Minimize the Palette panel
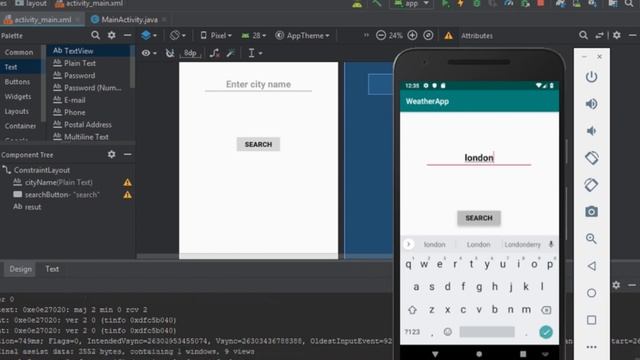The image size is (640, 360). click(127, 36)
